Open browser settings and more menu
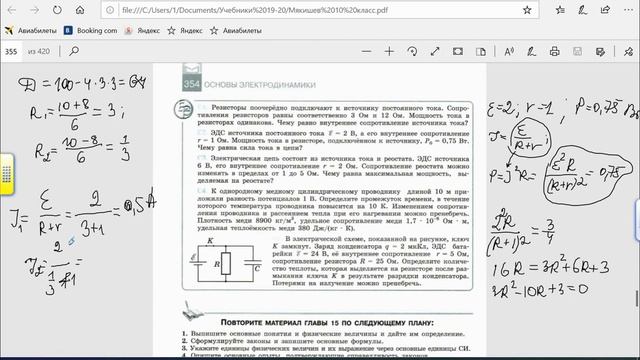 pyautogui.click(x=628, y=10)
